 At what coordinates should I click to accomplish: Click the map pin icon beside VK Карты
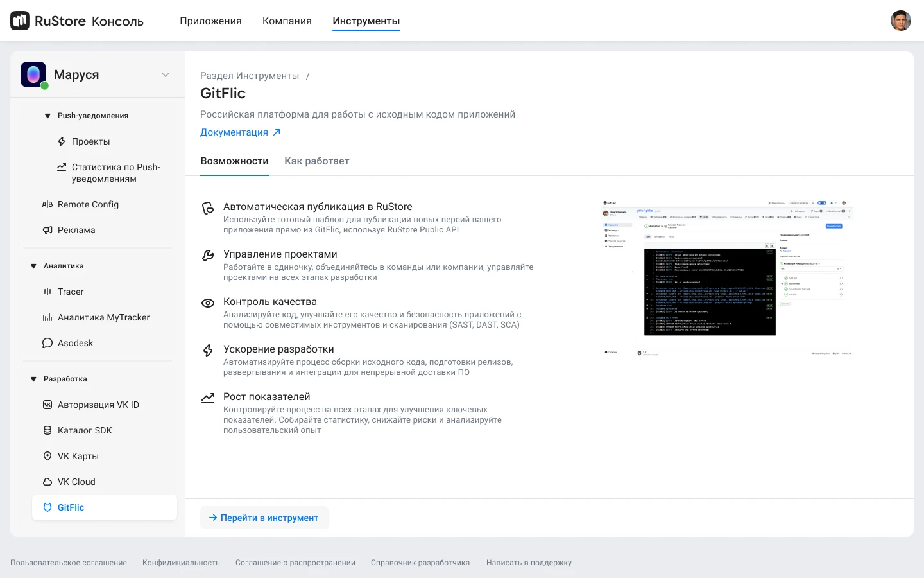click(47, 456)
